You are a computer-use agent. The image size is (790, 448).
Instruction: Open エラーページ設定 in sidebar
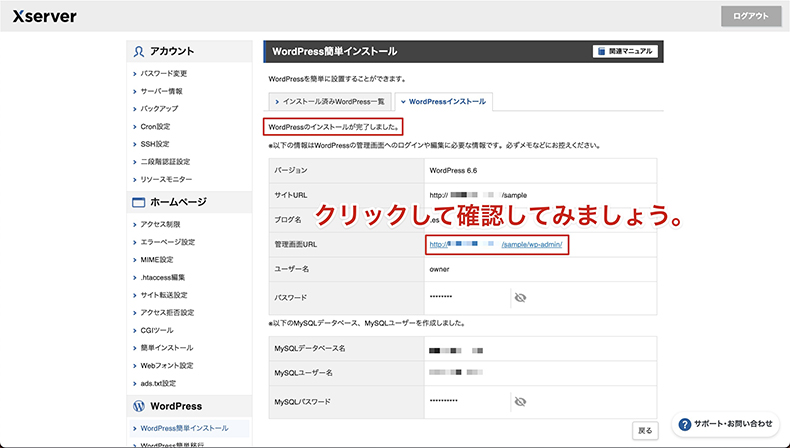[167, 242]
